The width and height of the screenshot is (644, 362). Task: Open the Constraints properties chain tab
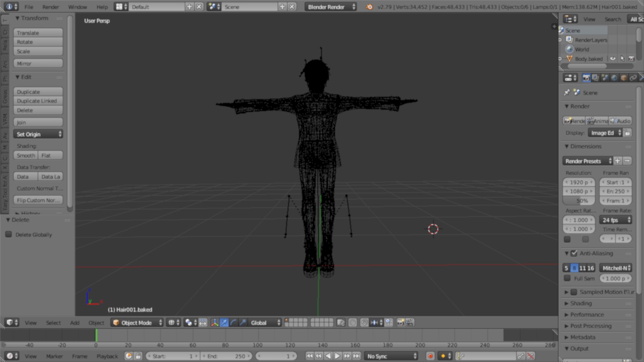coord(633,78)
